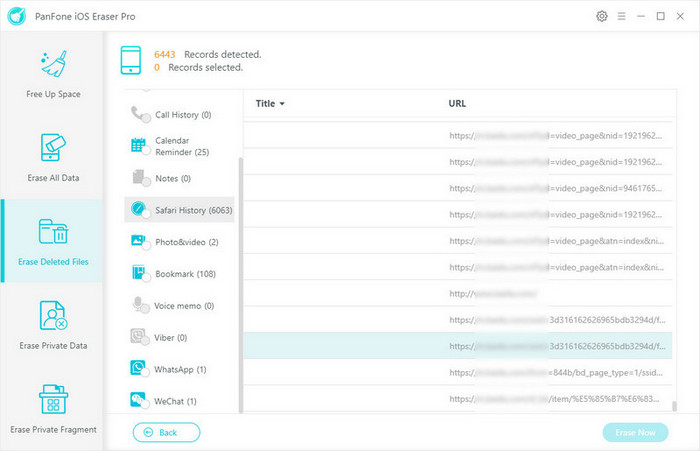Click the Call History phone icon
Image resolution: width=700 pixels, height=451 pixels.
pos(140,114)
